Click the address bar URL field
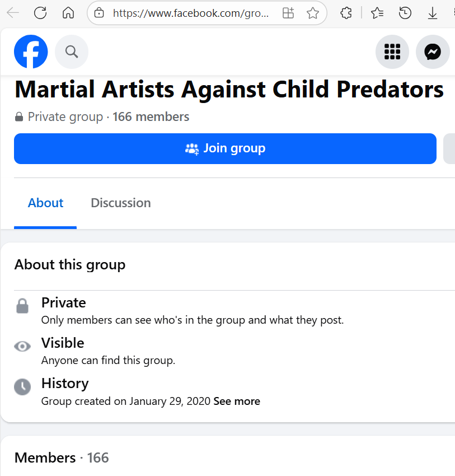The width and height of the screenshot is (455, 476). pyautogui.click(x=190, y=13)
